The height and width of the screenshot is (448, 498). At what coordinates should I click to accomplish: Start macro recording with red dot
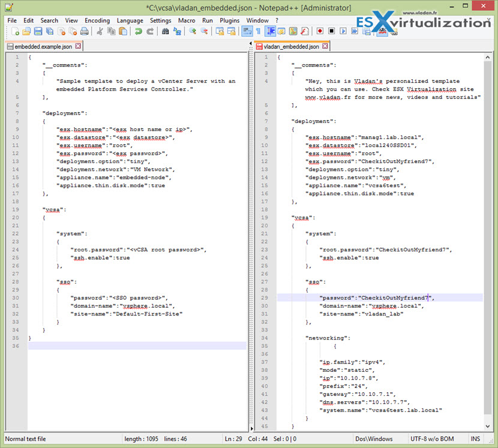320,31
